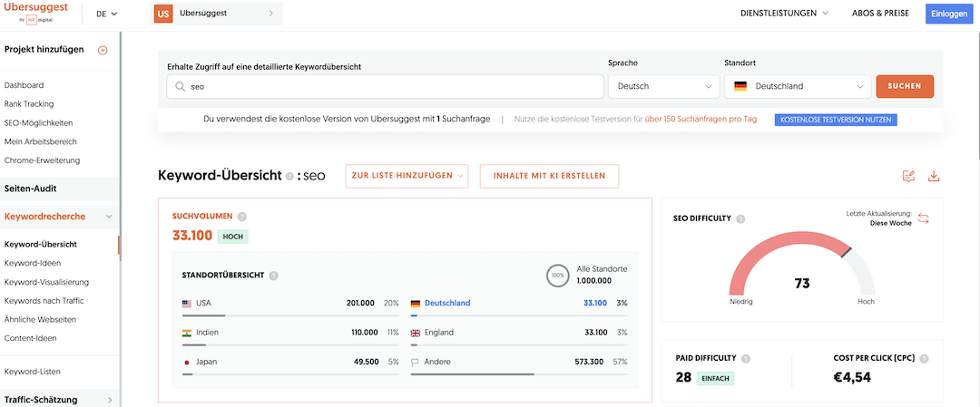Click the über 150 Suchanfragen pro Tag link

tap(701, 119)
